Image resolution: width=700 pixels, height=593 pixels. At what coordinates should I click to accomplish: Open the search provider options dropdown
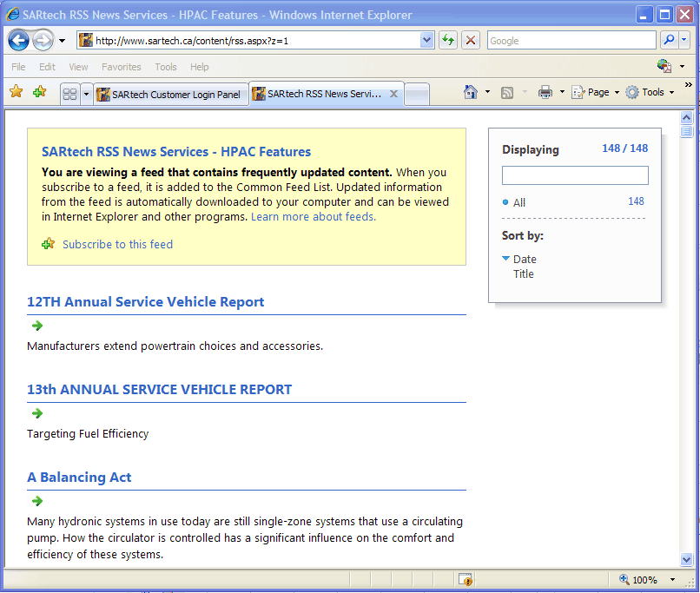click(x=683, y=41)
